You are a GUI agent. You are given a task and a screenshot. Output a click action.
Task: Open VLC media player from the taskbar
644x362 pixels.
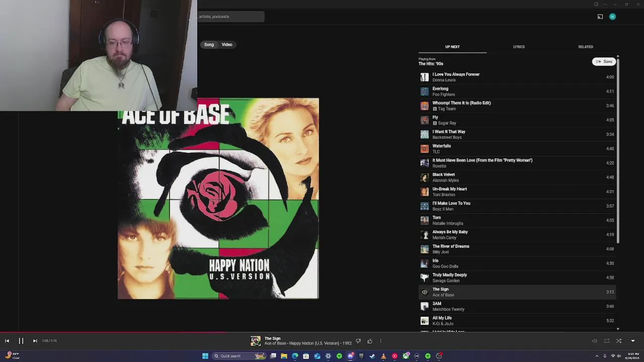tap(383, 356)
